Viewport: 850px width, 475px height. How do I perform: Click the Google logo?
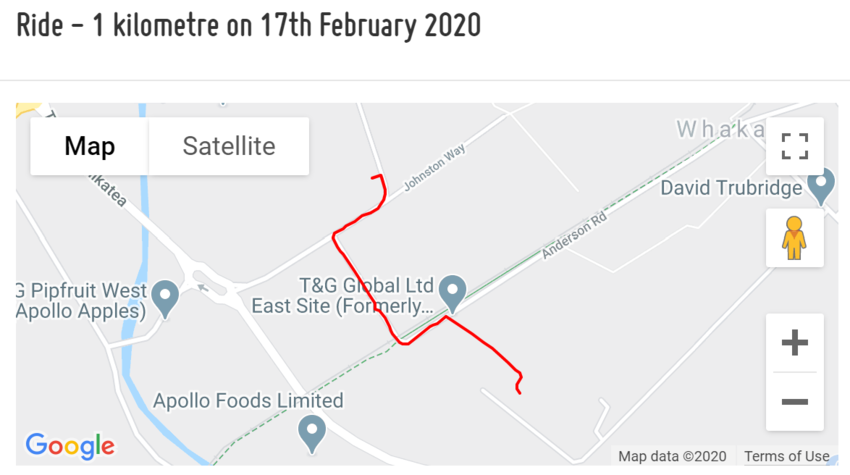tap(69, 445)
